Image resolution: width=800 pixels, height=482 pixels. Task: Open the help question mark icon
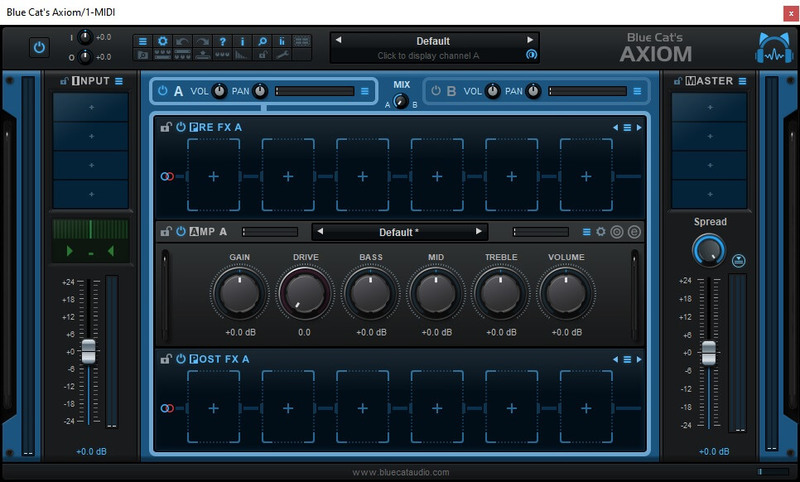[223, 41]
